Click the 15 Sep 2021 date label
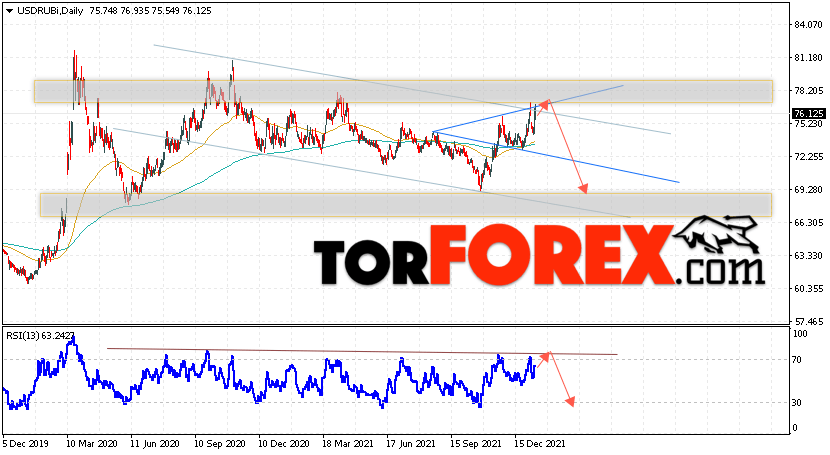The image size is (830, 455). coord(476,443)
